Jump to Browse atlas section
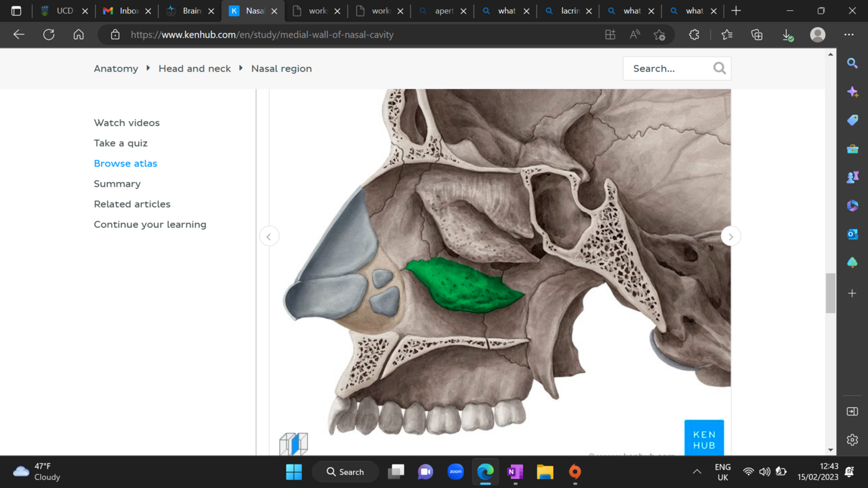This screenshot has height=488, width=868. pos(126,163)
